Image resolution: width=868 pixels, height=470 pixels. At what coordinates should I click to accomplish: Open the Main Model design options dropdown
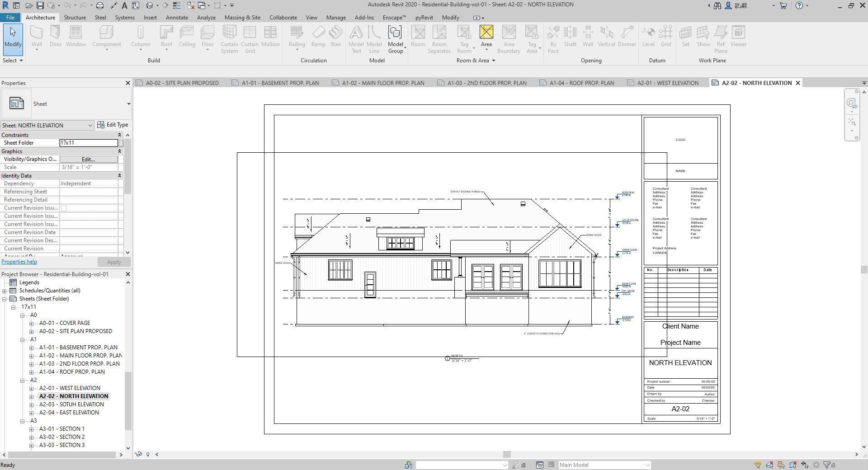(604, 465)
